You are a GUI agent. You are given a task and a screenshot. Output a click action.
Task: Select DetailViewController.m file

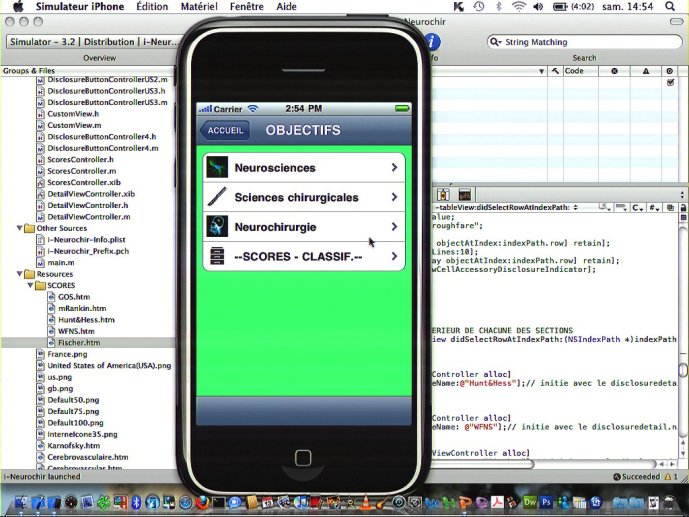point(89,217)
